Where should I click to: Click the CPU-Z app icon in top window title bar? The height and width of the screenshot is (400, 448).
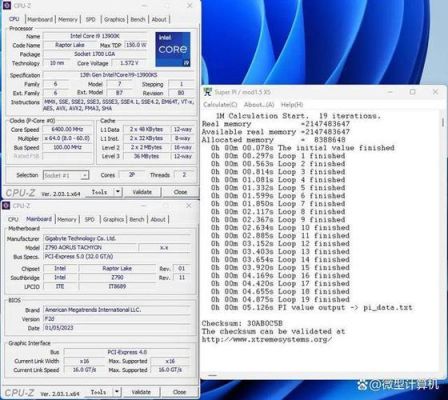pos(6,5)
